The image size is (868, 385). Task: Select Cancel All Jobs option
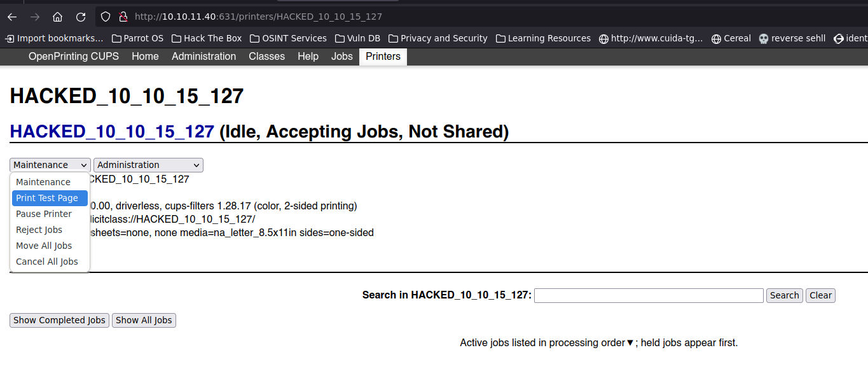[47, 262]
